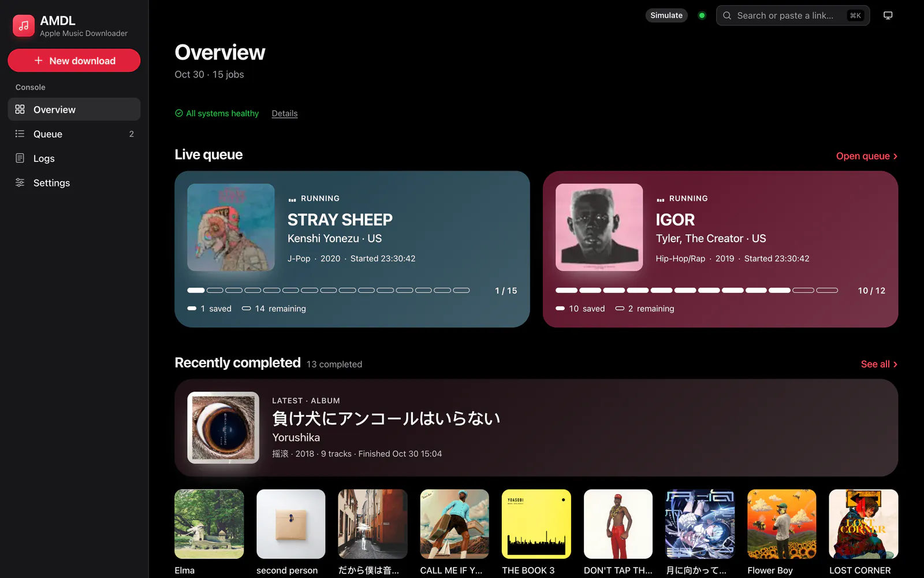Click the Overview grid icon in sidebar
924x578 pixels.
pos(20,109)
